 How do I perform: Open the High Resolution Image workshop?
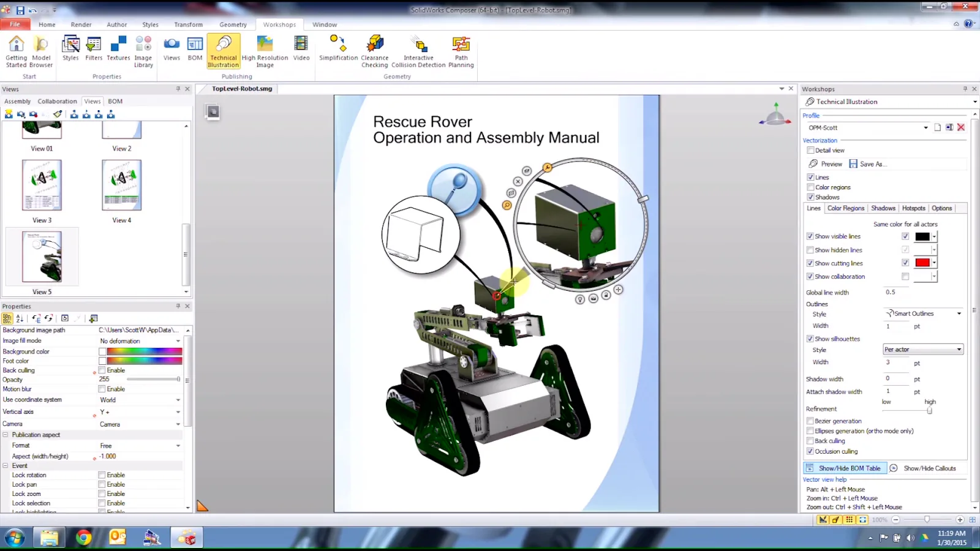click(265, 51)
